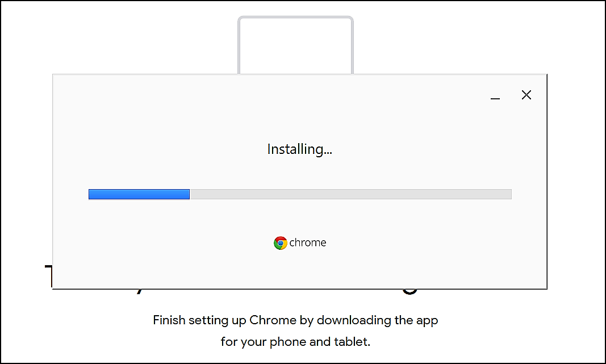The width and height of the screenshot is (606, 364).
Task: Close the Chrome installer window
Action: tap(526, 95)
